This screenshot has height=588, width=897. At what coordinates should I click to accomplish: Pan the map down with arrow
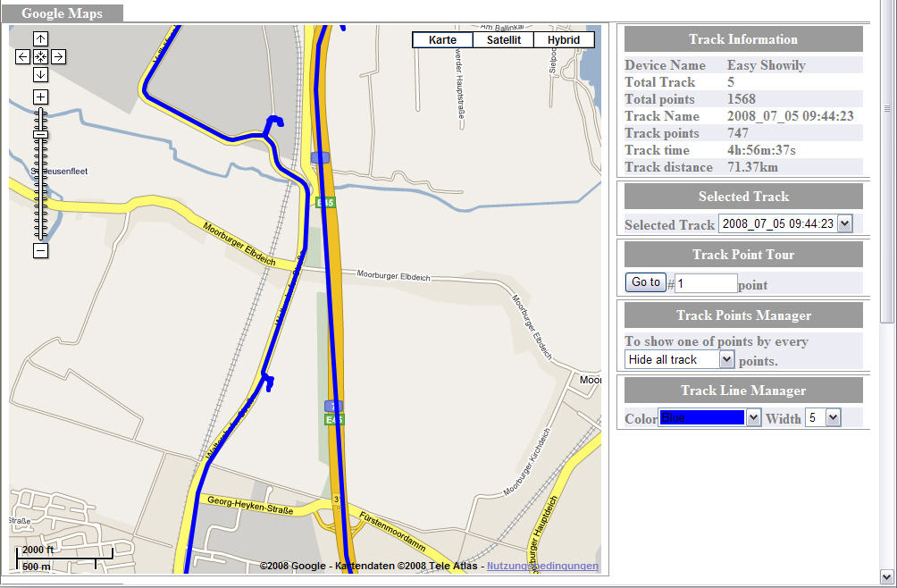[x=40, y=75]
